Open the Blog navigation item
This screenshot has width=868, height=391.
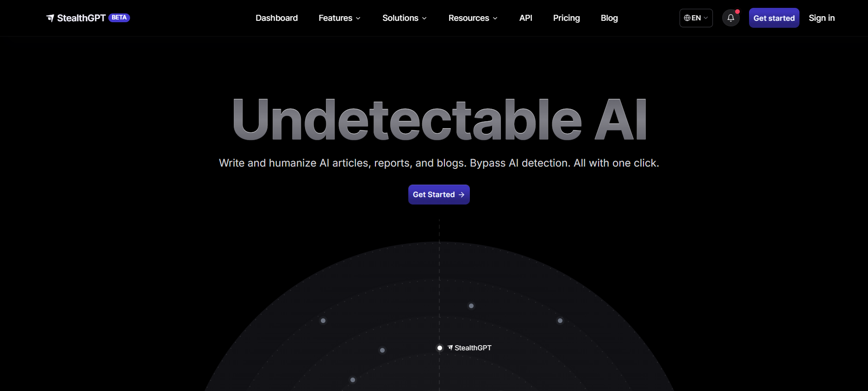point(609,18)
